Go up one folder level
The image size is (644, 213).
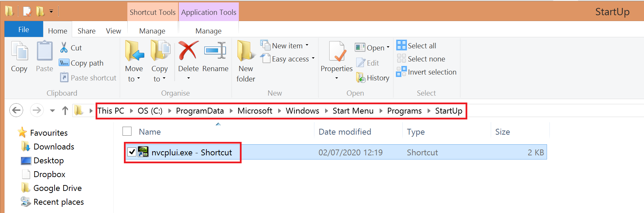click(x=65, y=110)
